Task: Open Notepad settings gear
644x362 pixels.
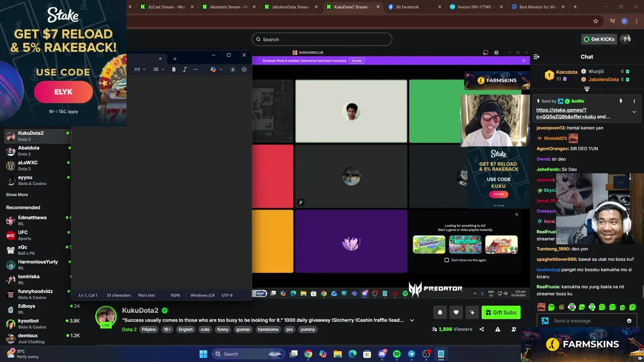Action: click(x=244, y=69)
